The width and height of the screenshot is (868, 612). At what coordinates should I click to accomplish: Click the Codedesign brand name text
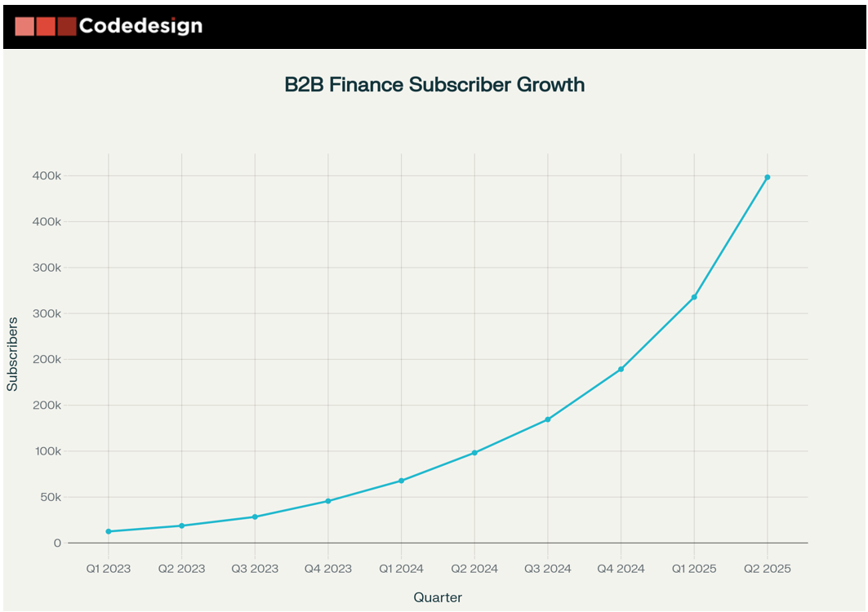[140, 26]
